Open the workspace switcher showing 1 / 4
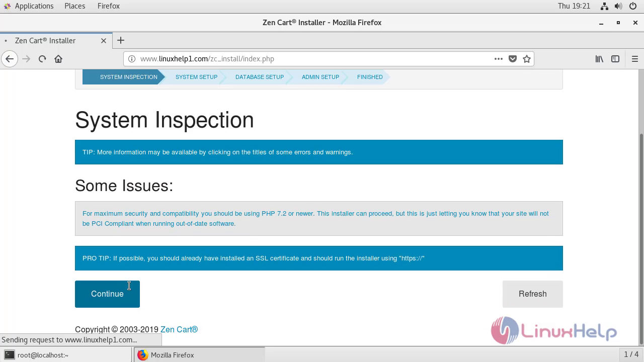This screenshot has width=644, height=362. coord(631,354)
